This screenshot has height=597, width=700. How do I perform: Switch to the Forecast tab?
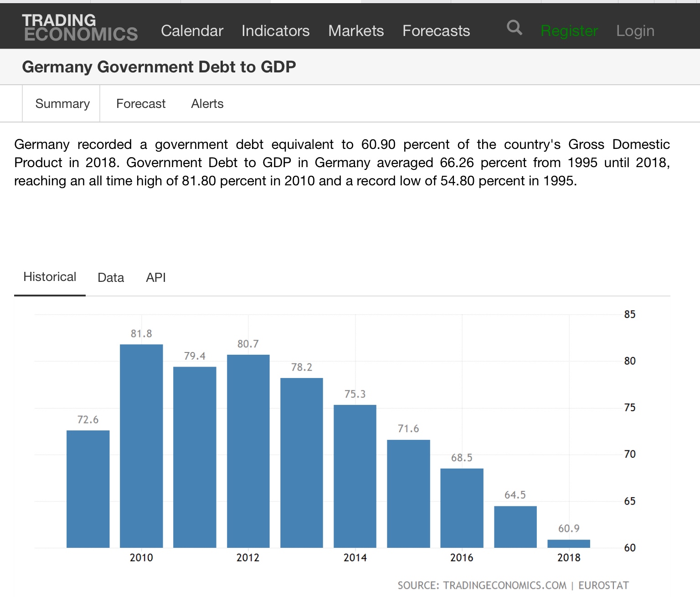[x=141, y=104]
